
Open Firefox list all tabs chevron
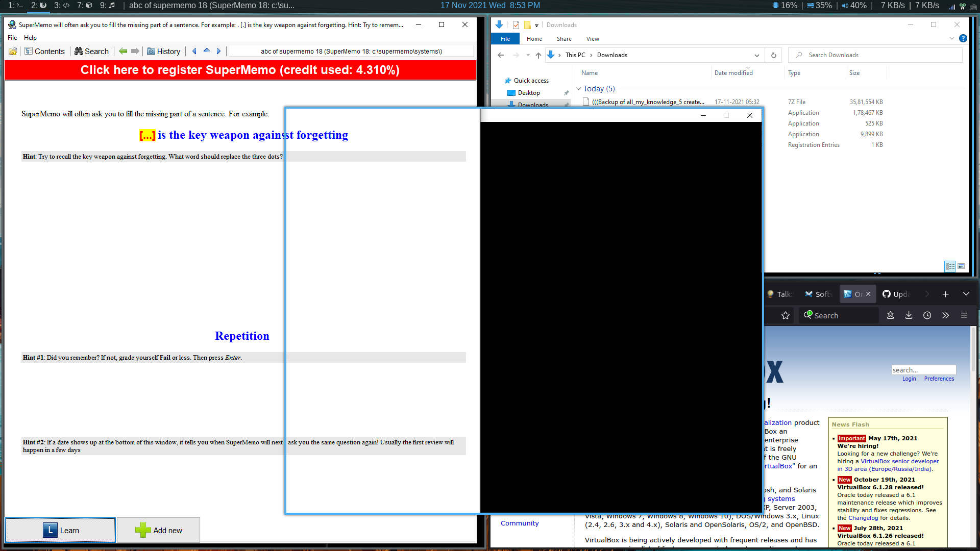(x=966, y=294)
